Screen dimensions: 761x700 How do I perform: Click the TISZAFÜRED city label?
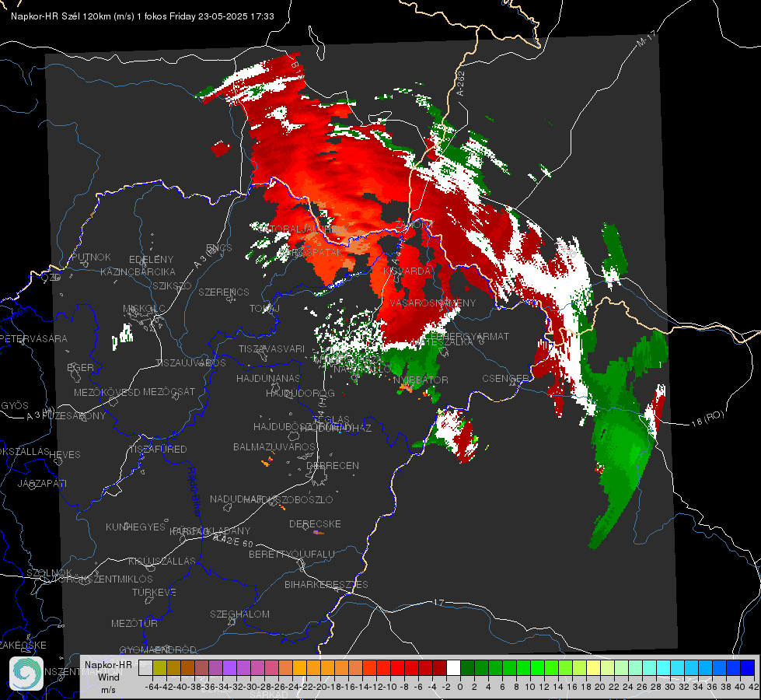pyautogui.click(x=158, y=450)
